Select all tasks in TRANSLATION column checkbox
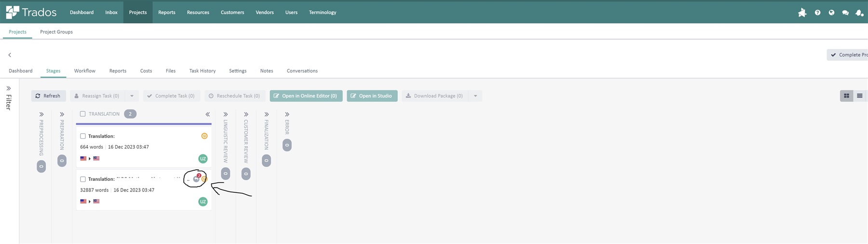868x244 pixels. tap(82, 114)
